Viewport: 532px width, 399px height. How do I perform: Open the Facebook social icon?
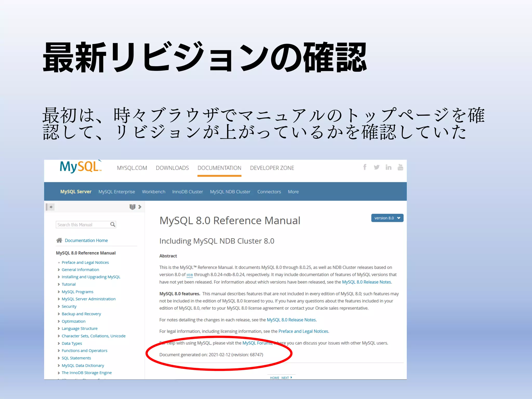pos(365,167)
